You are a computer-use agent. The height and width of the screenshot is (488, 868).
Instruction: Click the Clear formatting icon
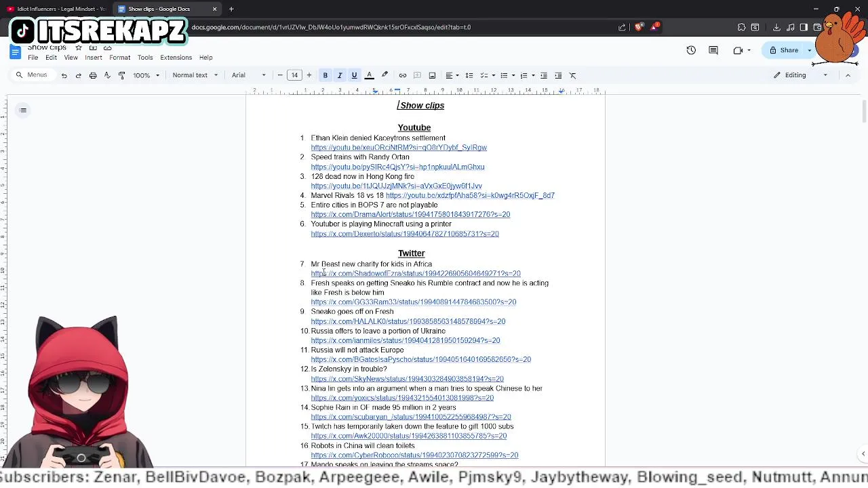click(573, 75)
